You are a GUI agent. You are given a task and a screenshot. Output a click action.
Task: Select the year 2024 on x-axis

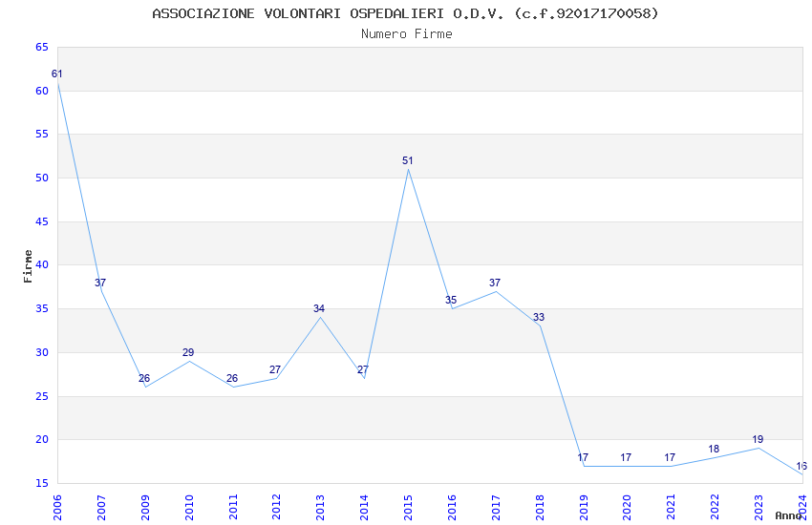[802, 508]
